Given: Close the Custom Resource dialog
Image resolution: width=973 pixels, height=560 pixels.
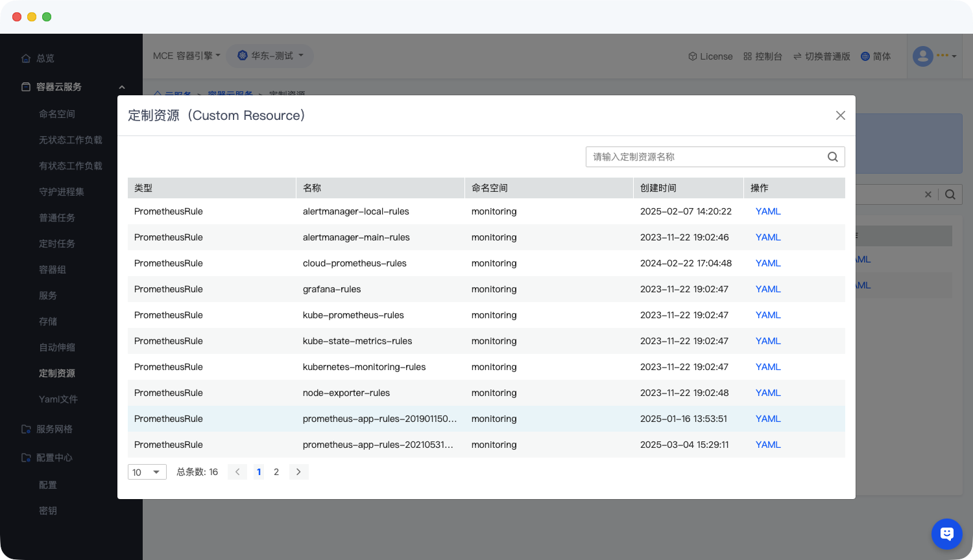Looking at the screenshot, I should [x=840, y=115].
